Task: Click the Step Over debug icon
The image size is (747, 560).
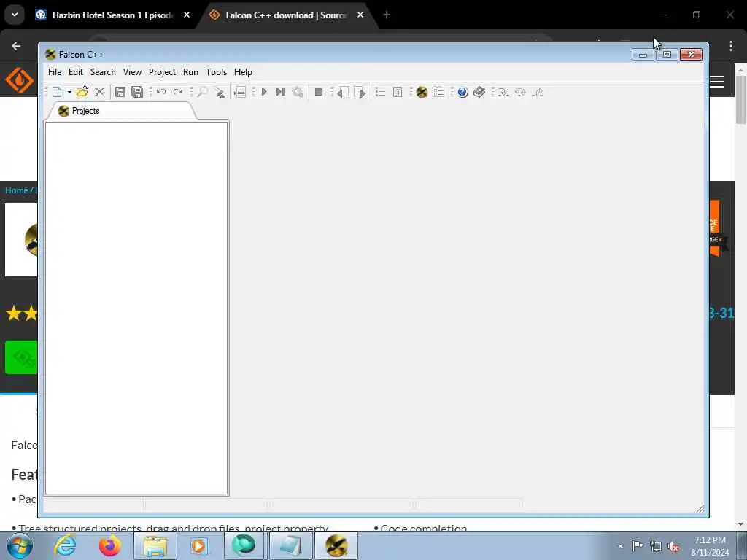Action: (520, 92)
